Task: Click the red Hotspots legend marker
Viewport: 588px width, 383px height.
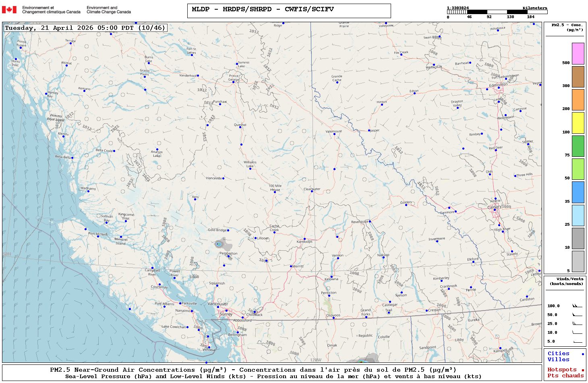Action: 582,370
